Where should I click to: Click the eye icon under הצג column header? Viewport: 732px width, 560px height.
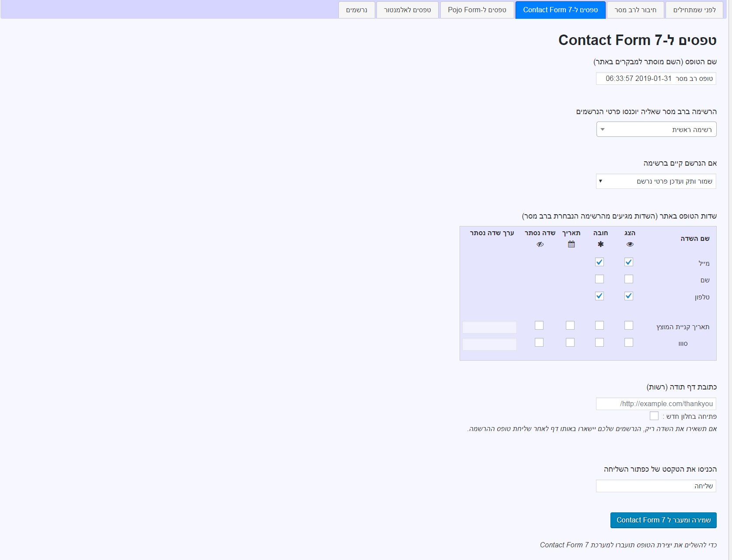point(630,244)
